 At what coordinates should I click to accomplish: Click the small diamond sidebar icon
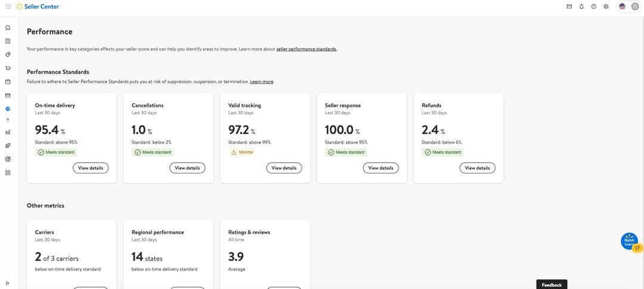tap(8, 119)
